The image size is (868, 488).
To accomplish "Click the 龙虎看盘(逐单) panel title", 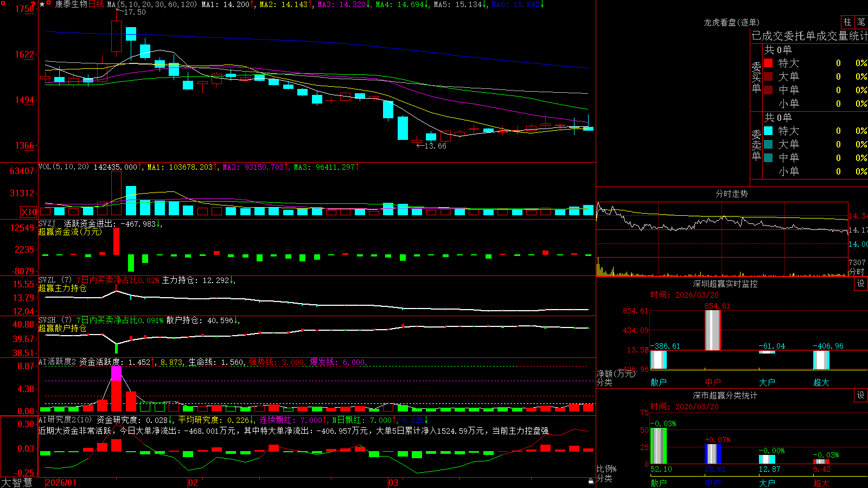I will pos(731,22).
